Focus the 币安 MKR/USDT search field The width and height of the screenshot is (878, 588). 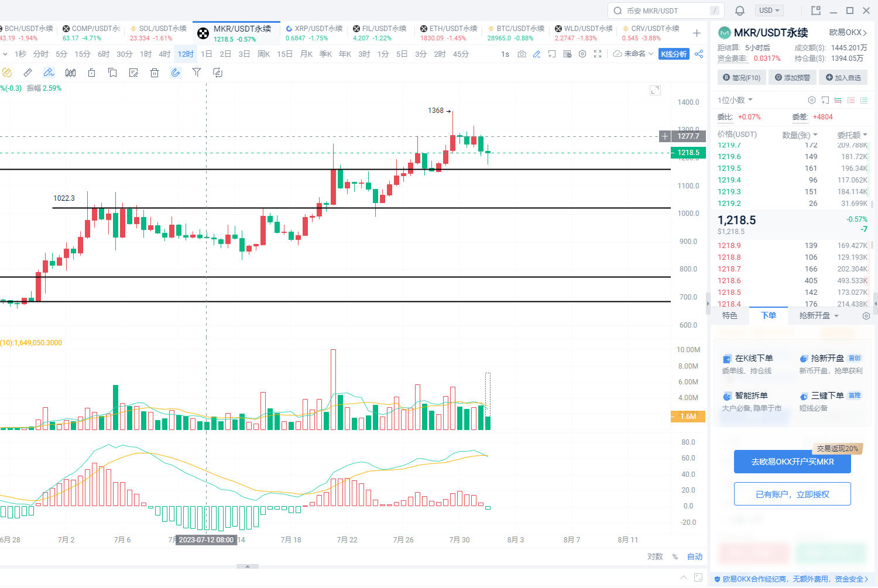pos(666,11)
